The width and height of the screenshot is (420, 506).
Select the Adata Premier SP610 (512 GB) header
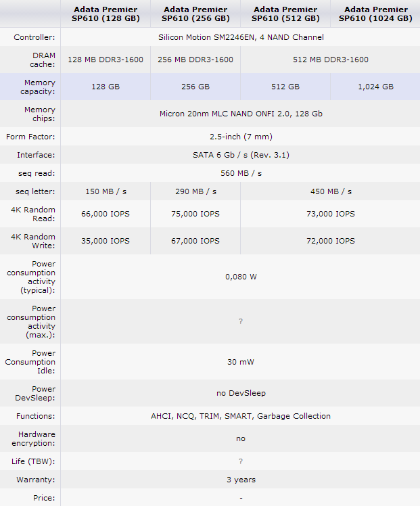click(285, 14)
